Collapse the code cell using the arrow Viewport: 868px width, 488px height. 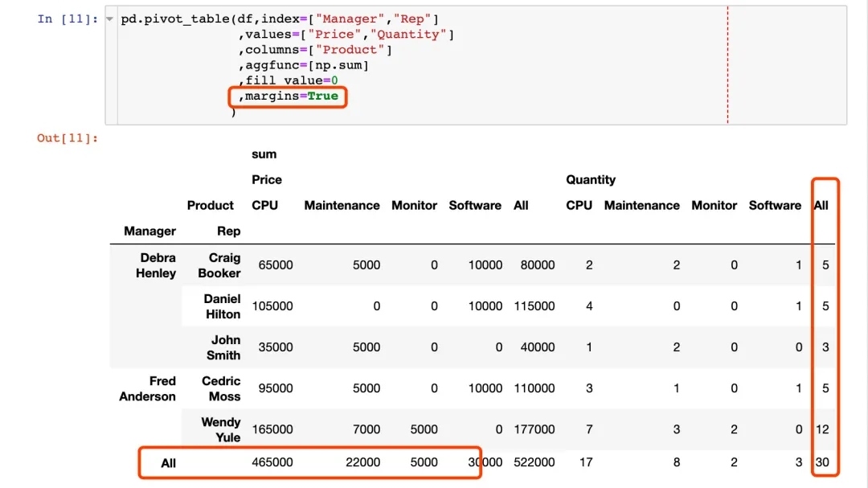tap(109, 19)
